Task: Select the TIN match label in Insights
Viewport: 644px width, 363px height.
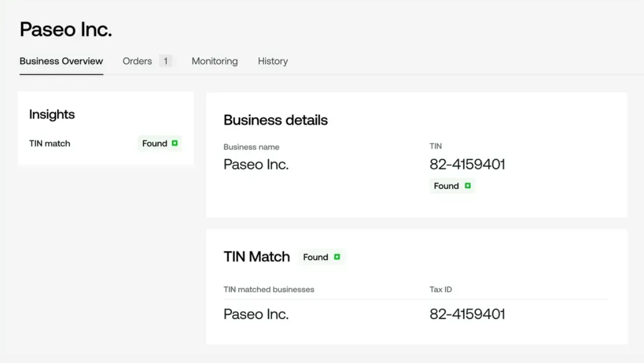Action: click(50, 143)
